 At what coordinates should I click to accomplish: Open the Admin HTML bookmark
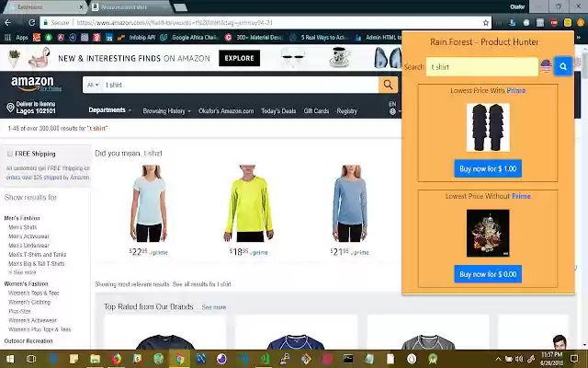click(x=377, y=37)
